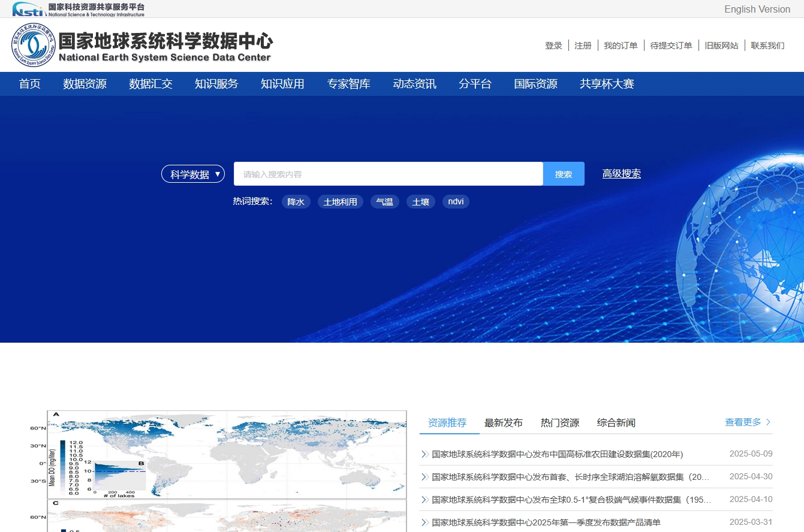Select hot search term 土地利用

click(341, 202)
